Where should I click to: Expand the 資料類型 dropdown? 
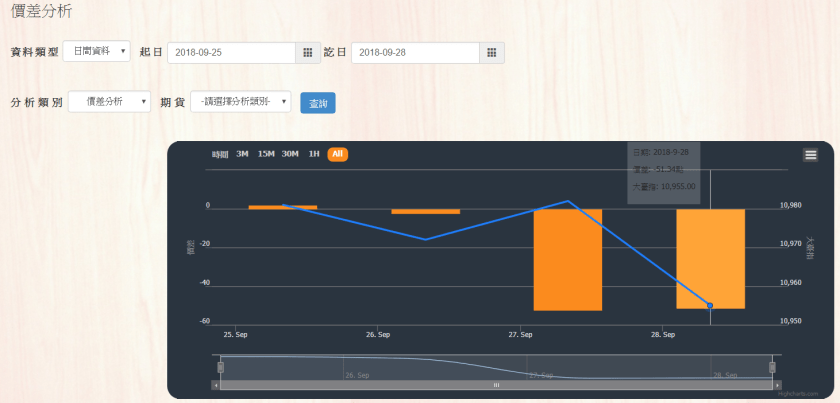pyautogui.click(x=96, y=51)
